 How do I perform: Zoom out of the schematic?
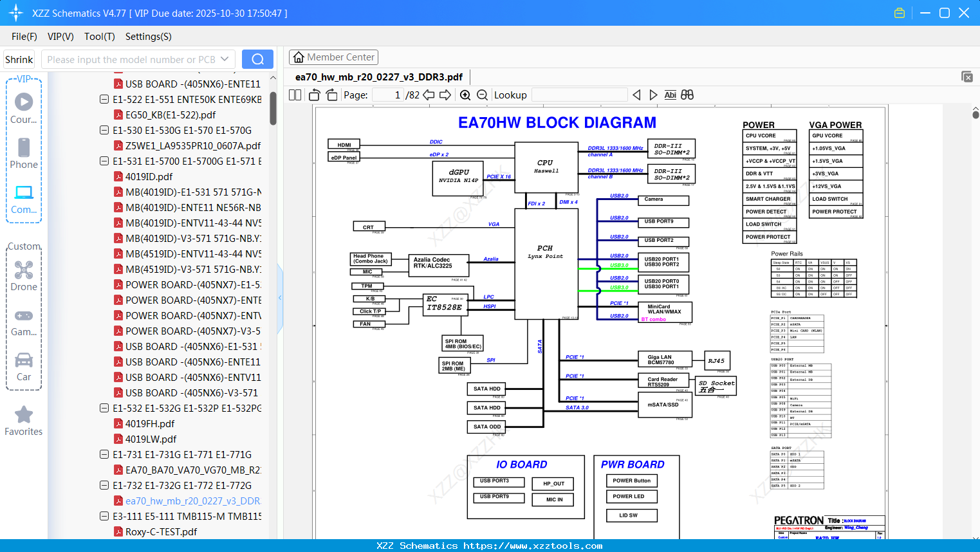coord(482,95)
